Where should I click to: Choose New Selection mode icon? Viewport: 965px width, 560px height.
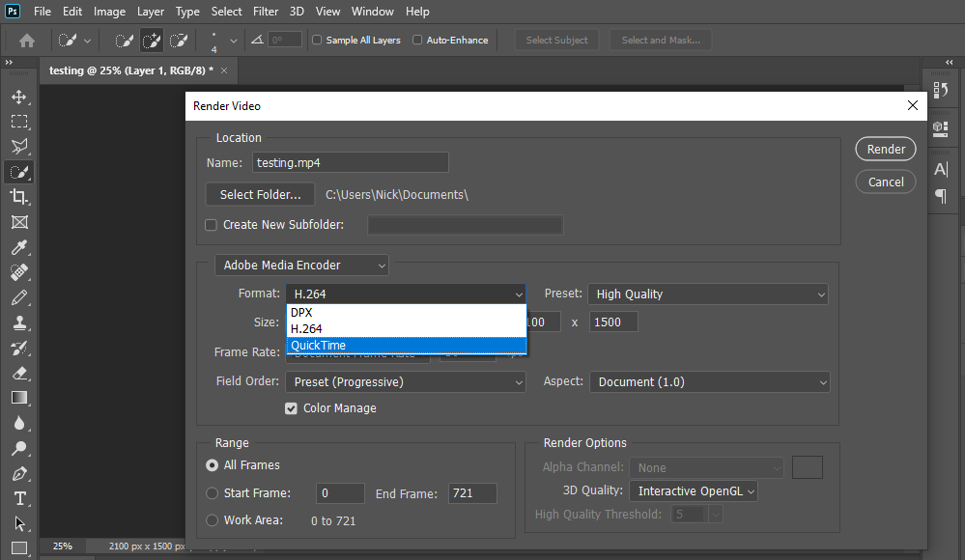pos(125,41)
